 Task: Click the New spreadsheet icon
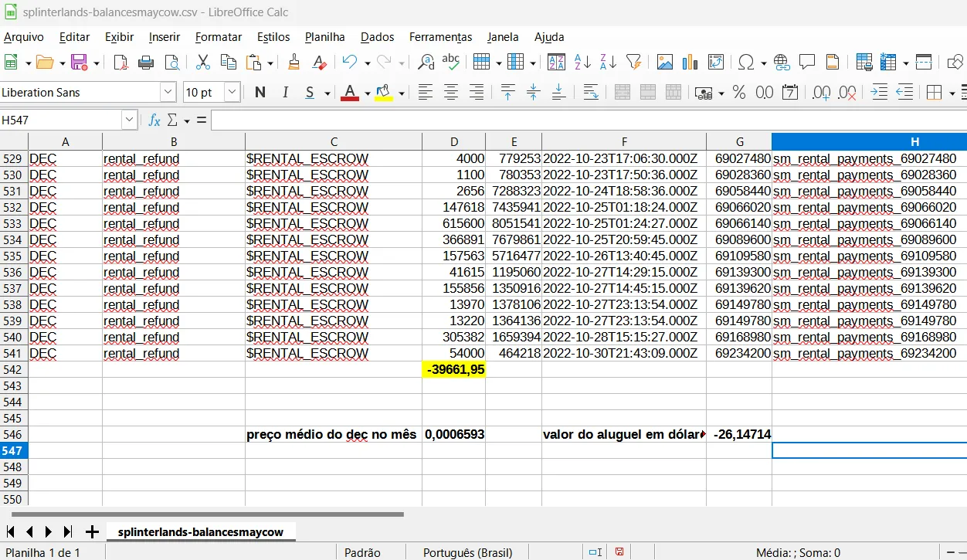[x=12, y=63]
